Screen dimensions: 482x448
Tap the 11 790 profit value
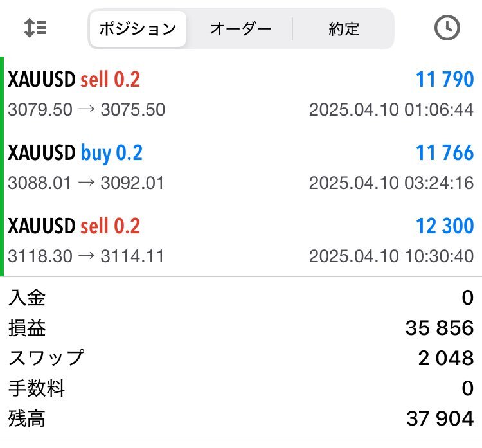click(x=445, y=80)
